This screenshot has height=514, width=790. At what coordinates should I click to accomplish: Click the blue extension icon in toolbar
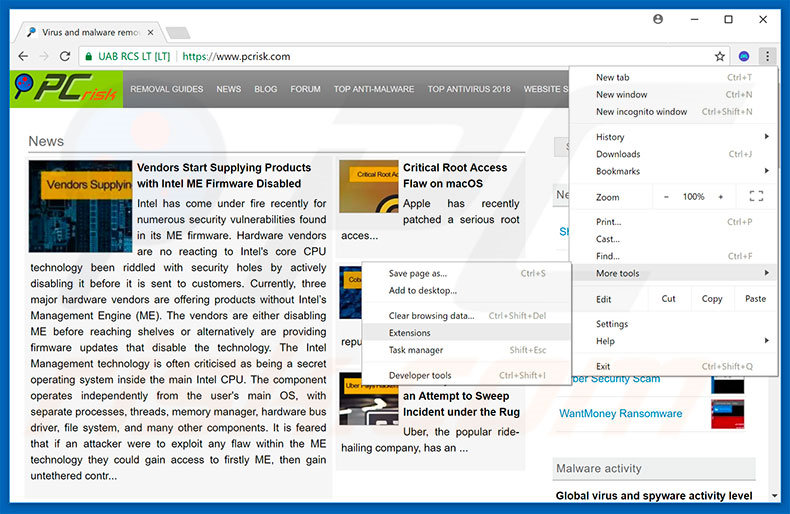tap(744, 56)
